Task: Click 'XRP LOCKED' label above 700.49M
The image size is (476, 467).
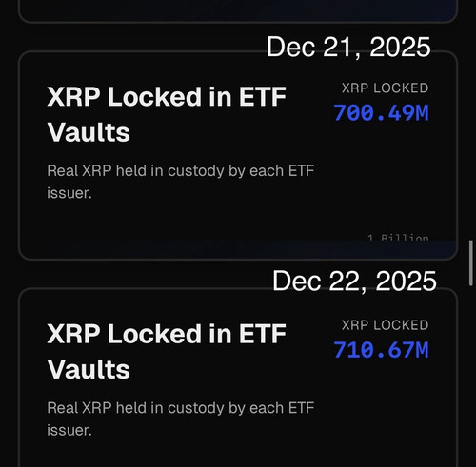Action: (385, 88)
